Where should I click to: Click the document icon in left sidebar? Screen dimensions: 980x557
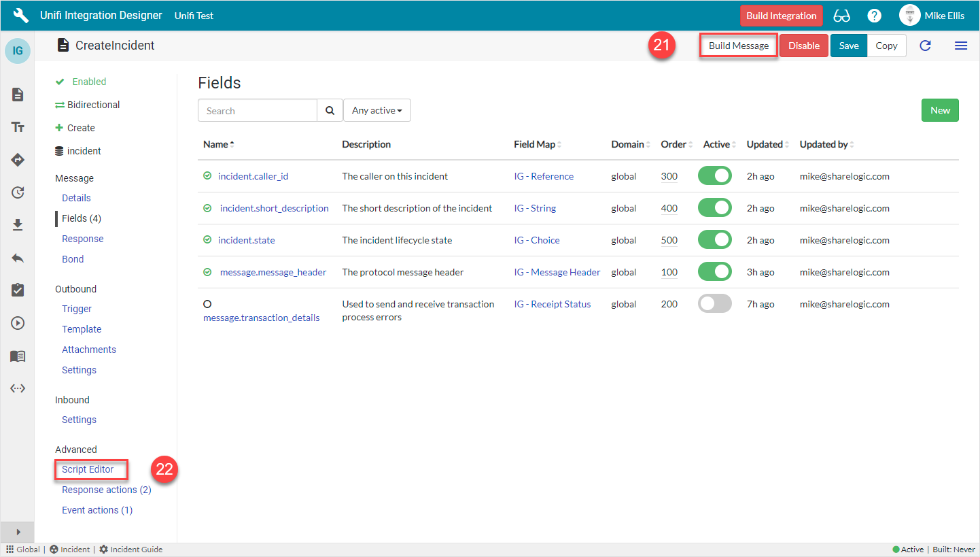click(x=18, y=95)
